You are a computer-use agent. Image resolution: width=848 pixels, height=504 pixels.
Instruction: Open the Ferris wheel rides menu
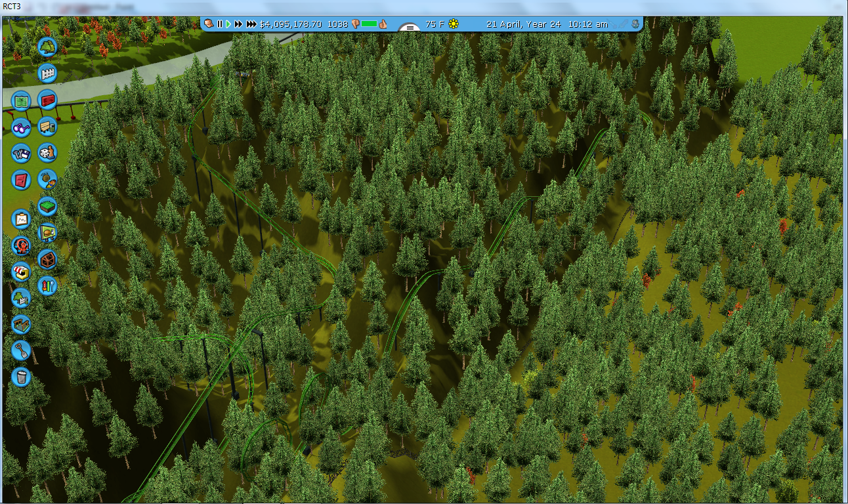[21, 245]
